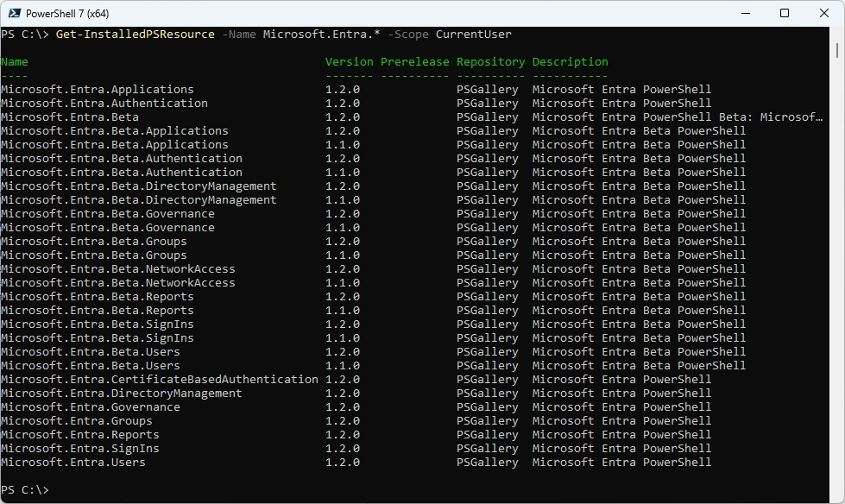Viewport: 845px width, 504px height.
Task: Click the empty PS C:\> prompt at bottom
Action: tap(25, 490)
